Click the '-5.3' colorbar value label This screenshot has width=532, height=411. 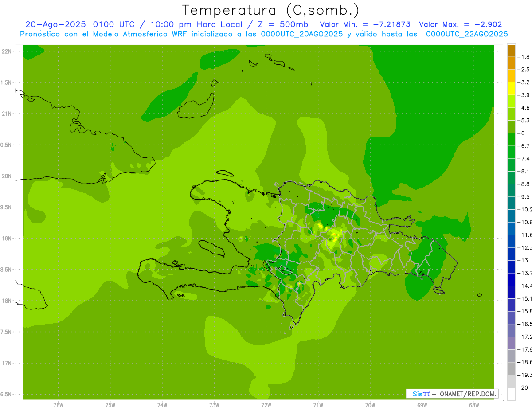[524, 120]
